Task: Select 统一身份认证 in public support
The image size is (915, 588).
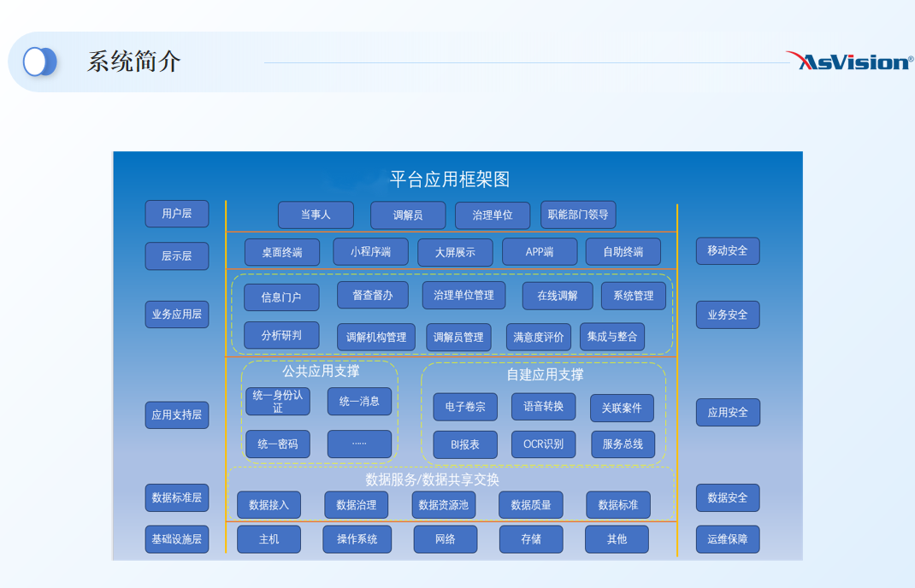Action: [x=278, y=402]
